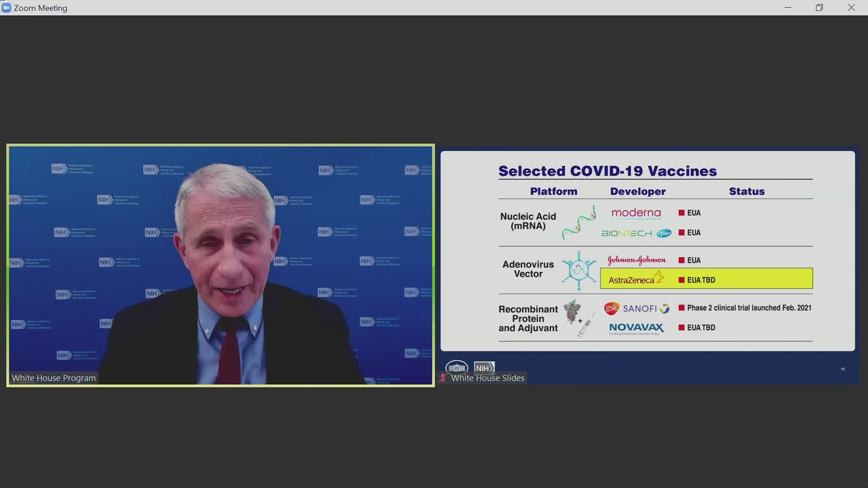Click the Nucleic Acid (mRNA) platform label
This screenshot has width=868, height=488.
click(x=528, y=221)
